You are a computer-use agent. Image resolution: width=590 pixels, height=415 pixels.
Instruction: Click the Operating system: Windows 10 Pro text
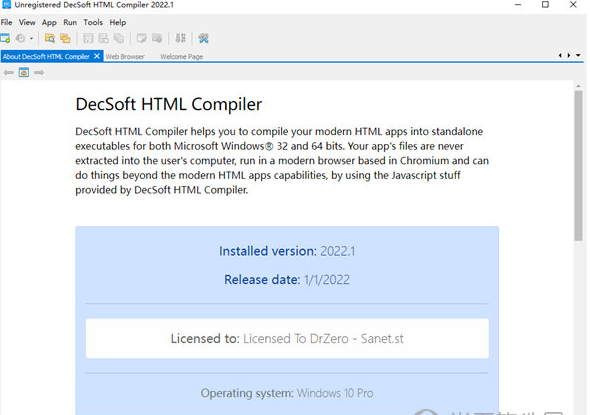pos(287,393)
